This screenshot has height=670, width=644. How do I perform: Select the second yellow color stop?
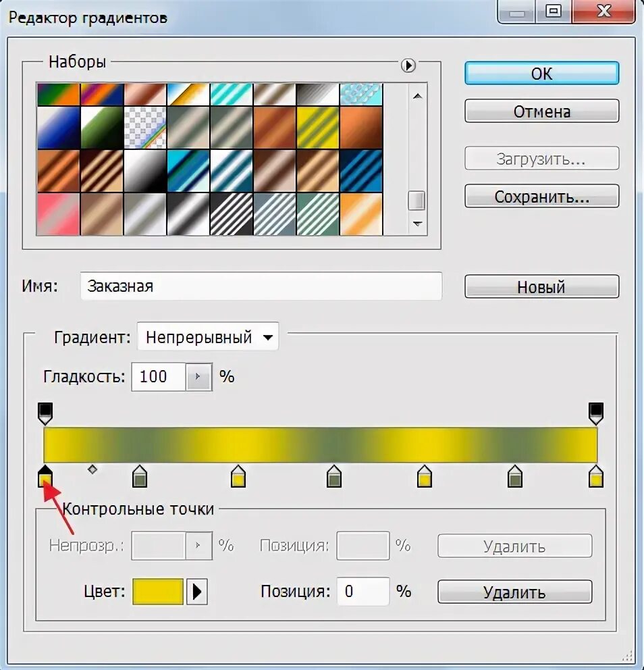coord(238,476)
